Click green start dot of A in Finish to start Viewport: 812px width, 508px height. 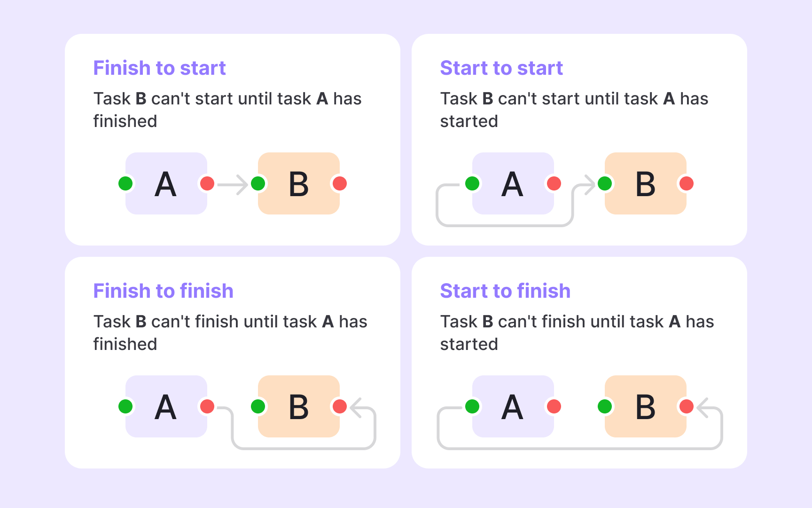coord(125,183)
